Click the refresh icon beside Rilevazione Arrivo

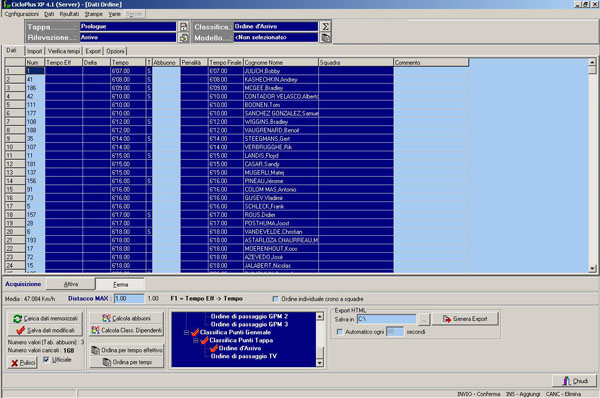pos(183,38)
